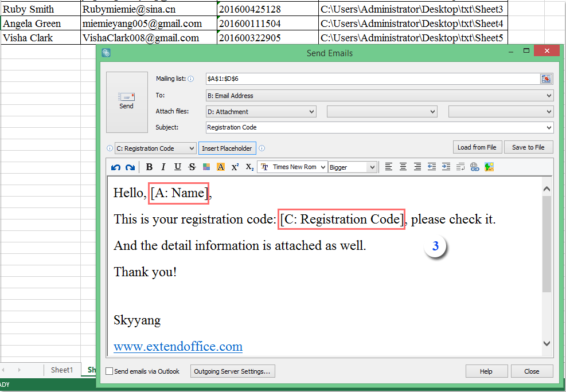Change the font using Times New Rom dropdown
This screenshot has height=392, width=566.
(292, 167)
